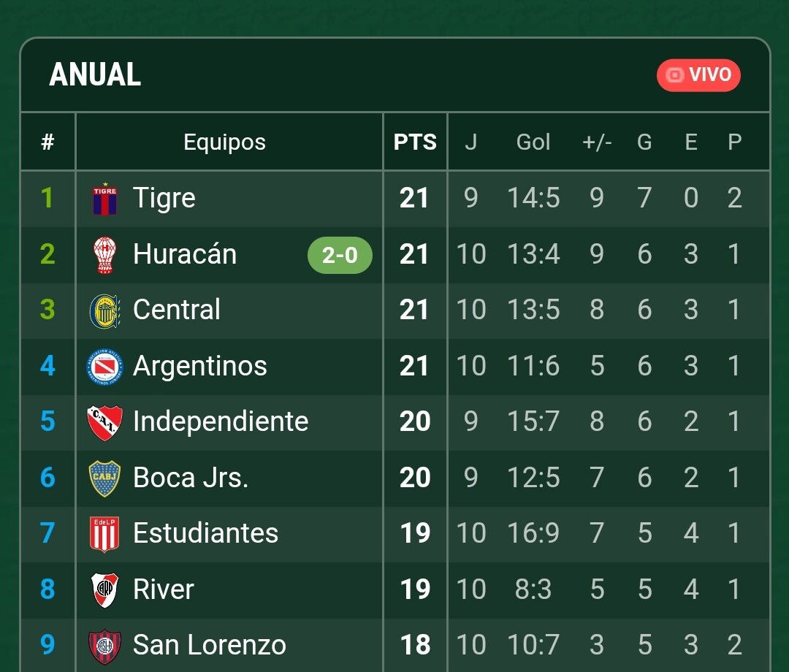This screenshot has width=789, height=672.
Task: Select the J matches played header
Action: pyautogui.click(x=470, y=142)
